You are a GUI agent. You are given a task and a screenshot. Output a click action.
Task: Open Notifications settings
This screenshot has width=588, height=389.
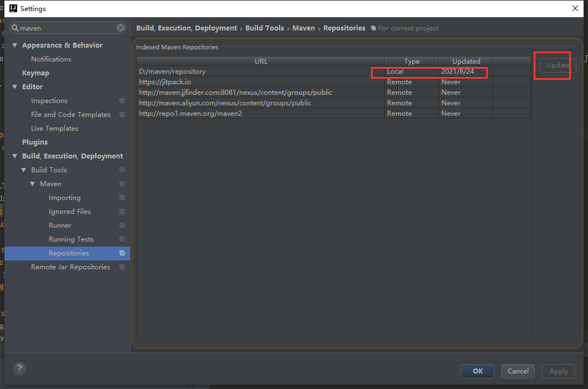(51, 59)
